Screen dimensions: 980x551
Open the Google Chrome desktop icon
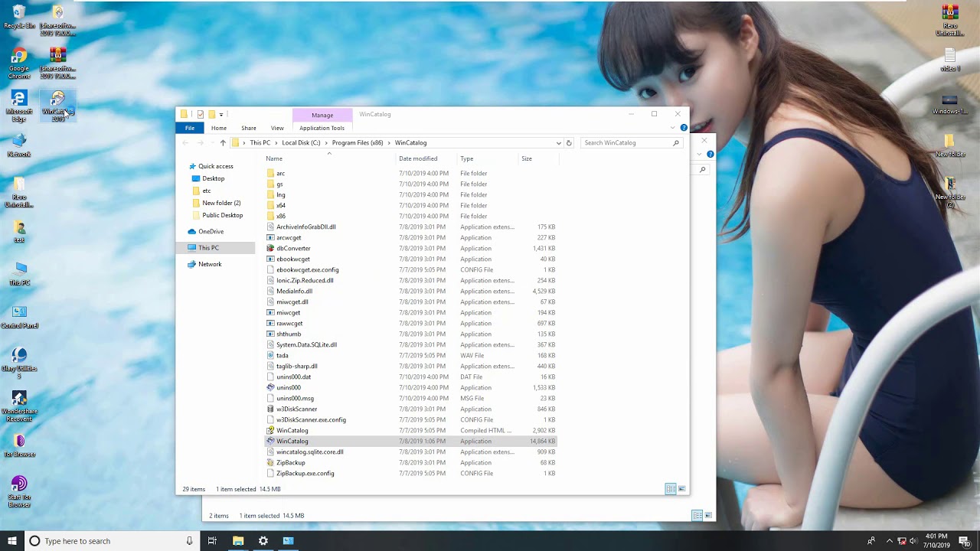point(19,63)
